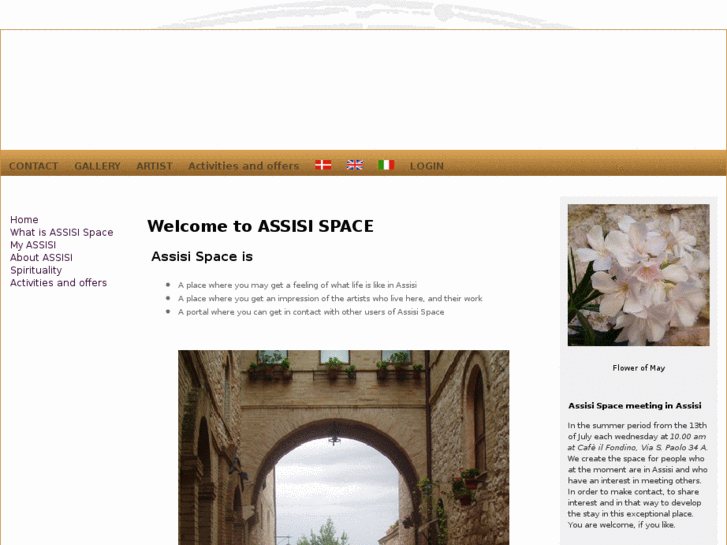Click the Flower of May photo
Screen dimensions: 727x545
pyautogui.click(x=638, y=275)
